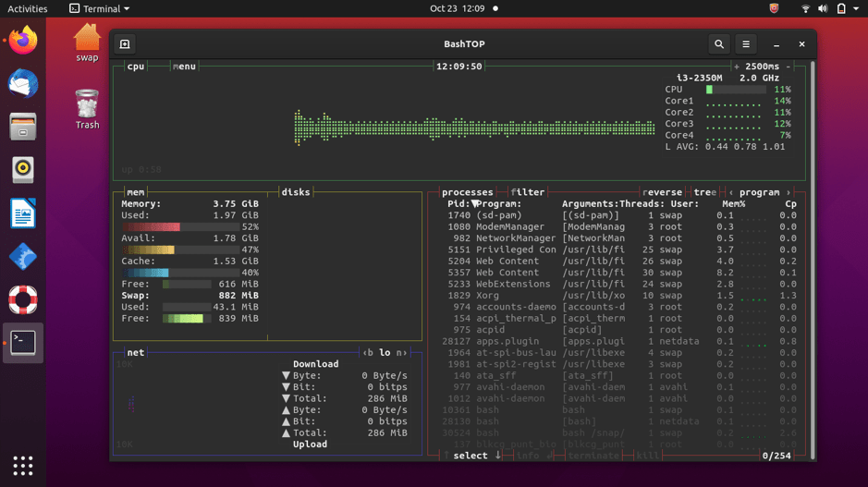Image resolution: width=868 pixels, height=487 pixels.
Task: Open LibreOffice Writer from the dock
Action: click(23, 213)
